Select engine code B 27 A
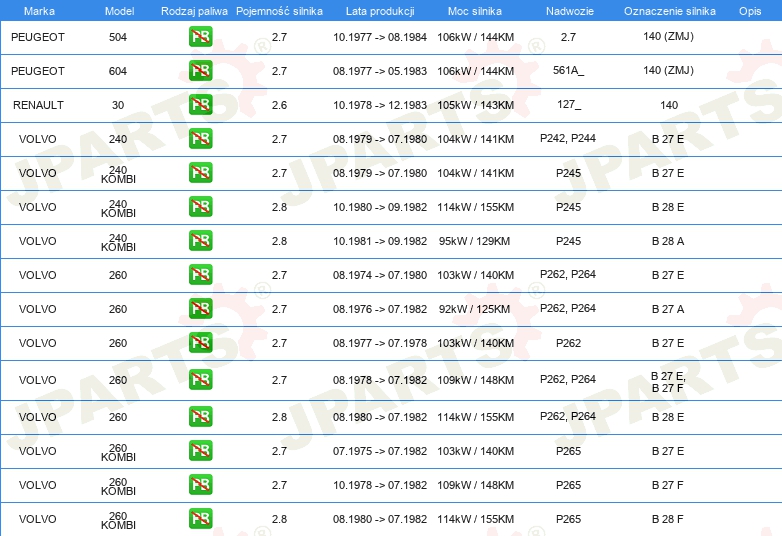 coord(668,309)
